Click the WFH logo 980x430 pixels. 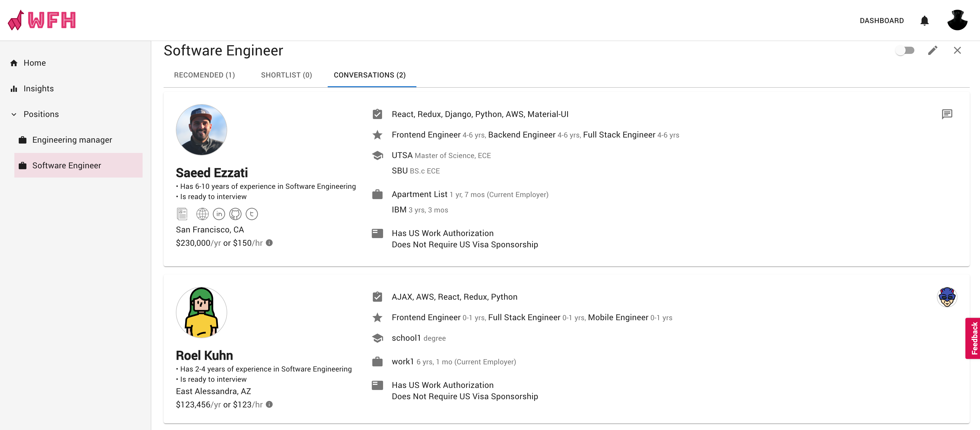coord(42,20)
